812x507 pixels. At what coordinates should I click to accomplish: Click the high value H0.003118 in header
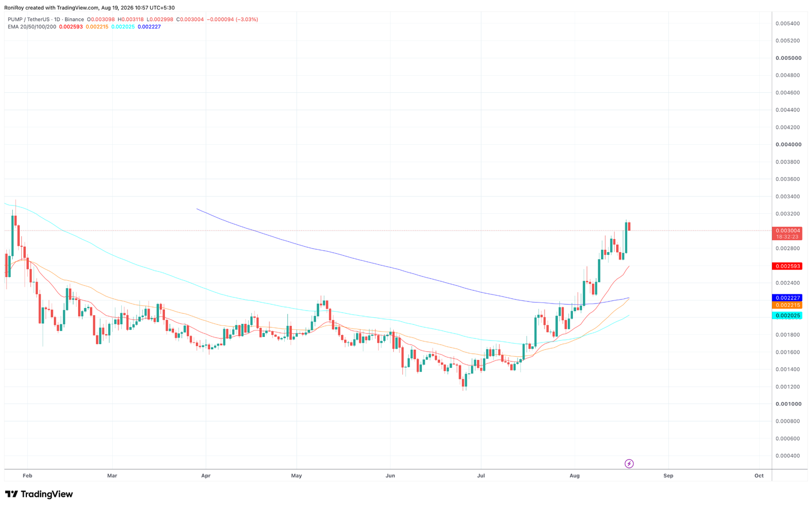pyautogui.click(x=131, y=19)
